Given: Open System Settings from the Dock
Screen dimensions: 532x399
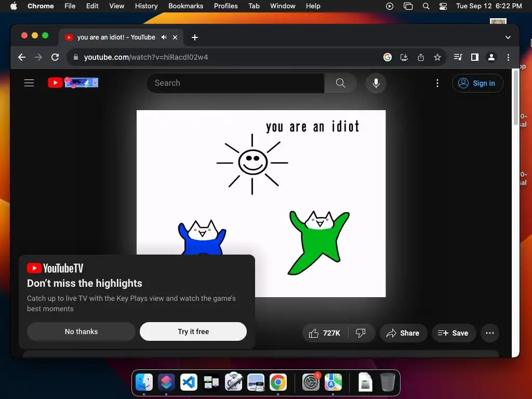Looking at the screenshot, I should (x=311, y=382).
